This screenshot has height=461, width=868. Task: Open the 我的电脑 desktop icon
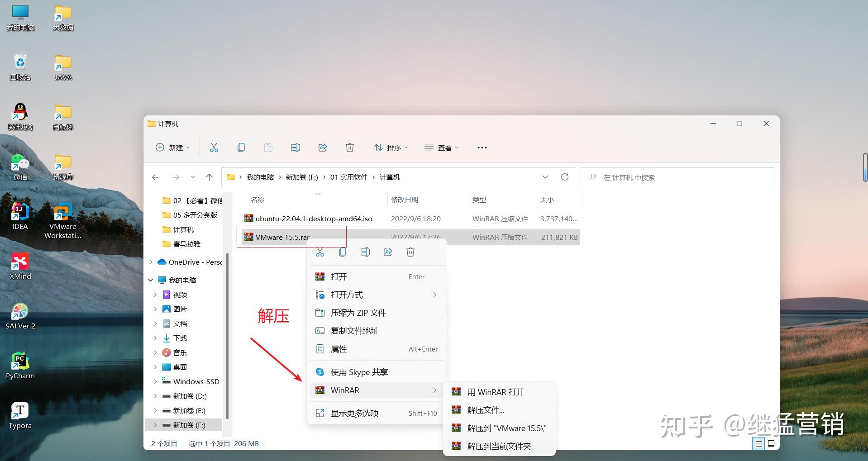point(20,18)
